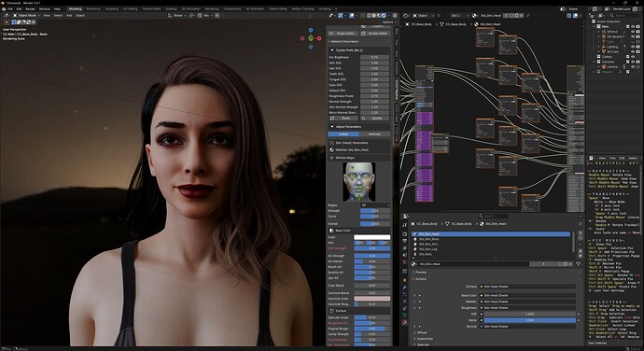Open the Blender logo menu
The height and width of the screenshot is (351, 644).
point(4,8)
